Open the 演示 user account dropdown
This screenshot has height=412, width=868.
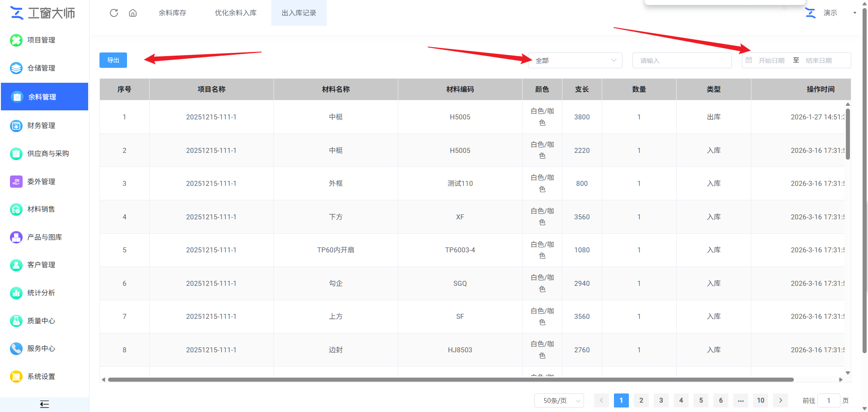coord(831,13)
